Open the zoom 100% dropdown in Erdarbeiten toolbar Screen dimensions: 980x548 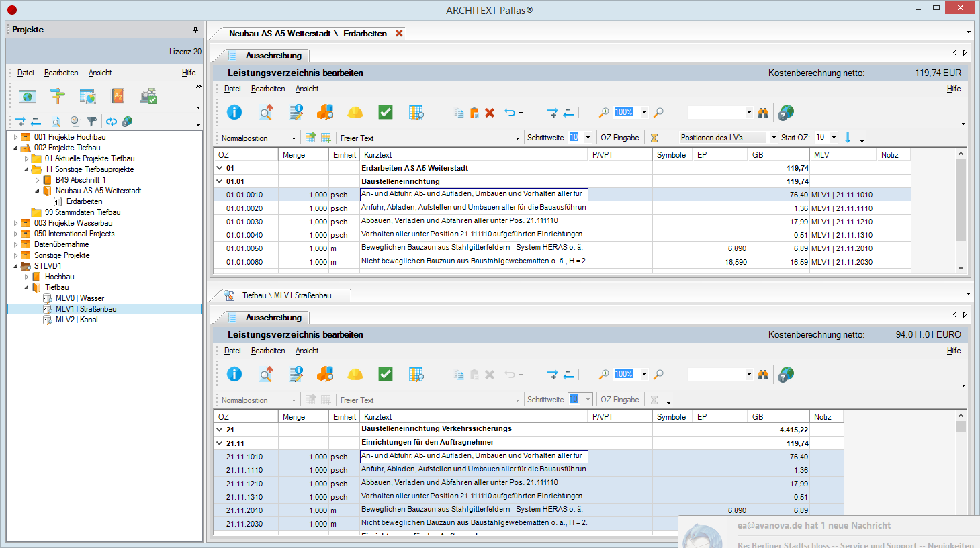644,113
